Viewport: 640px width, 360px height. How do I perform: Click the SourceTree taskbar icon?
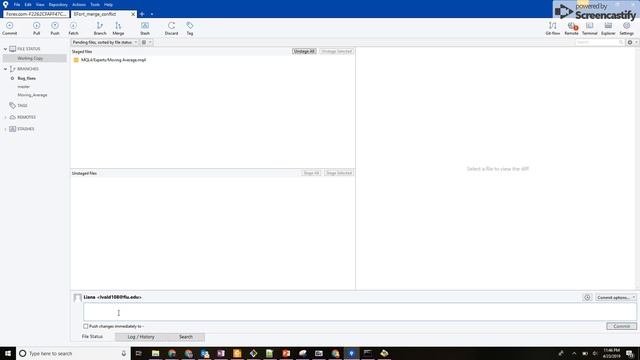[x=351, y=353]
